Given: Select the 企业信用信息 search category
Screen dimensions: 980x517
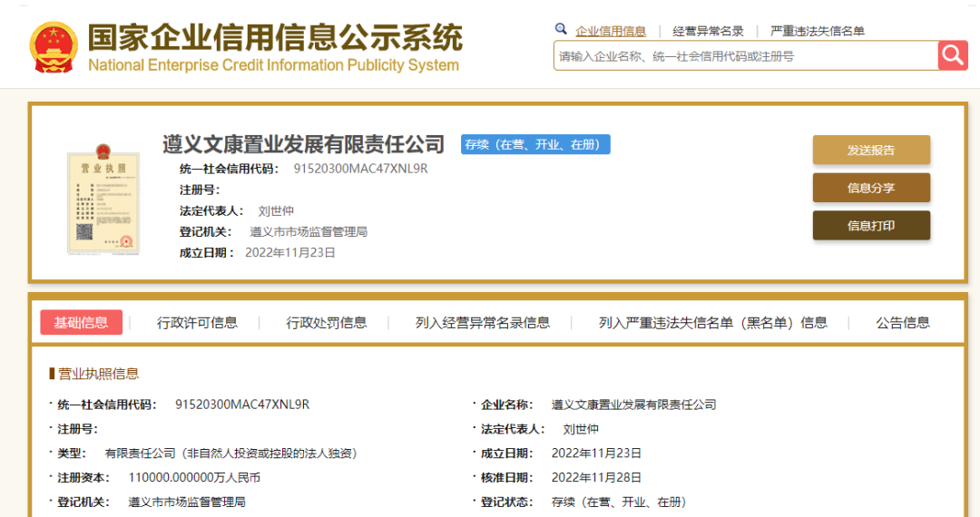Looking at the screenshot, I should pos(611,31).
